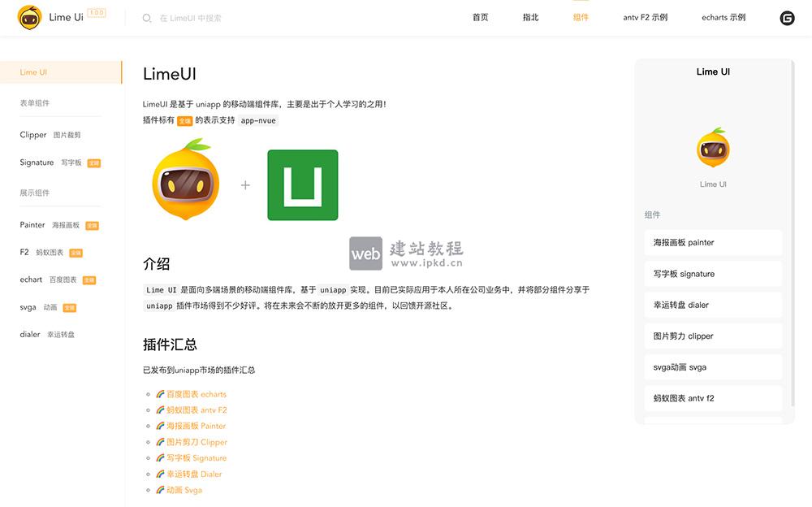The width and height of the screenshot is (812, 507).
Task: Click the green uniapp logo image
Action: pyautogui.click(x=302, y=184)
